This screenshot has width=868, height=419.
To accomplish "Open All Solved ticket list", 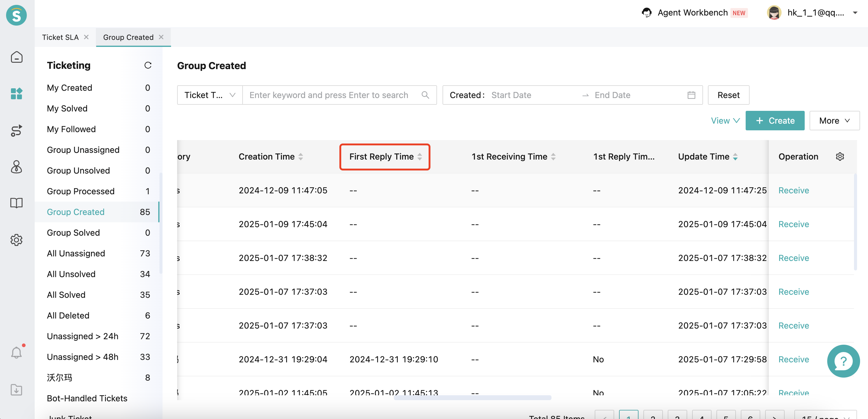I will [x=98, y=295].
